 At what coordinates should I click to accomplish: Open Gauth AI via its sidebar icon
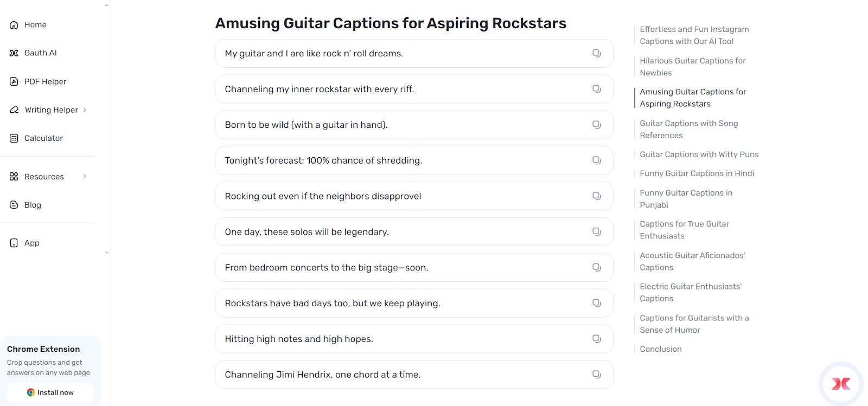pyautogui.click(x=13, y=53)
